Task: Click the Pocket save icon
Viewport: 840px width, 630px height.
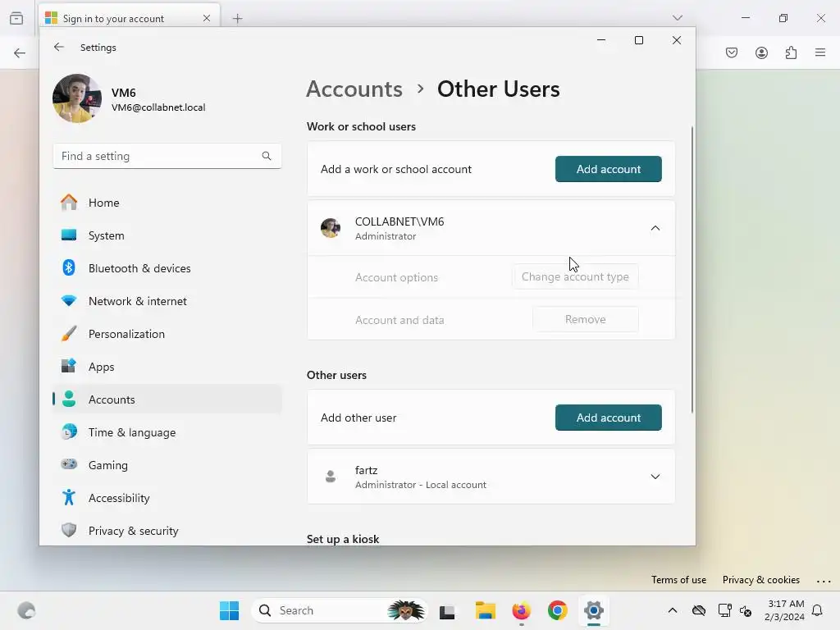Action: coord(732,52)
